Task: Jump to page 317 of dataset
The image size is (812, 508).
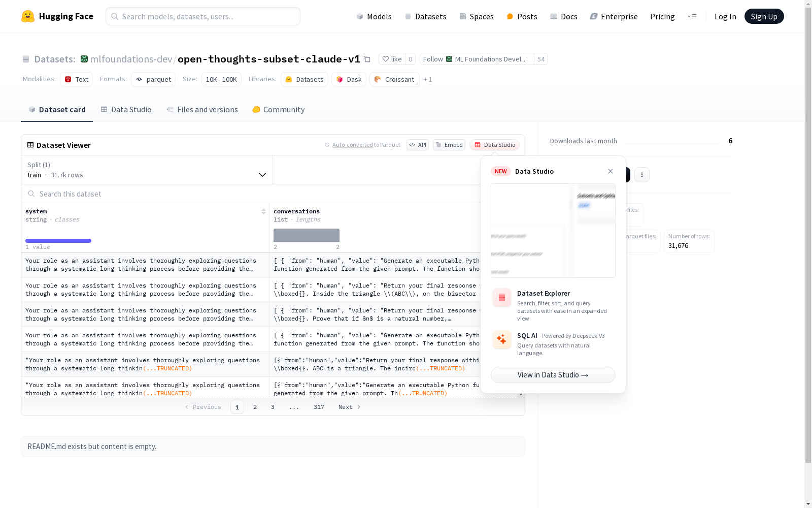Action: [319, 407]
